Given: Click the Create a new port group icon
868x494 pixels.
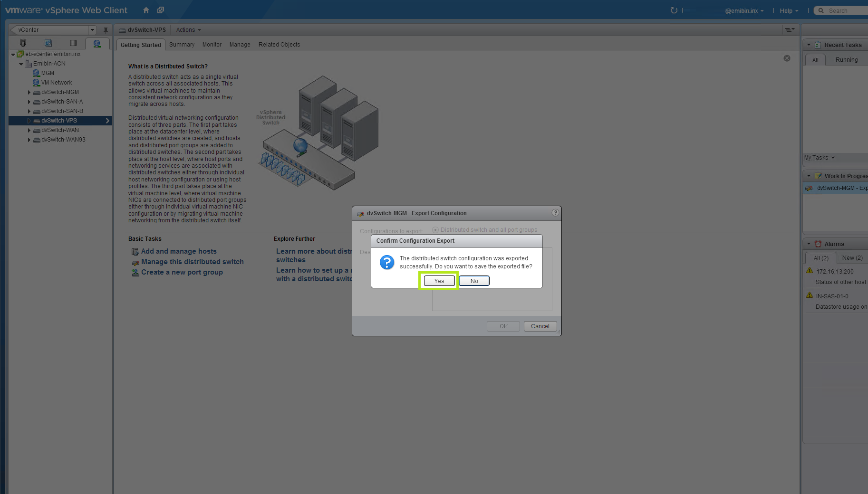Looking at the screenshot, I should point(135,273).
